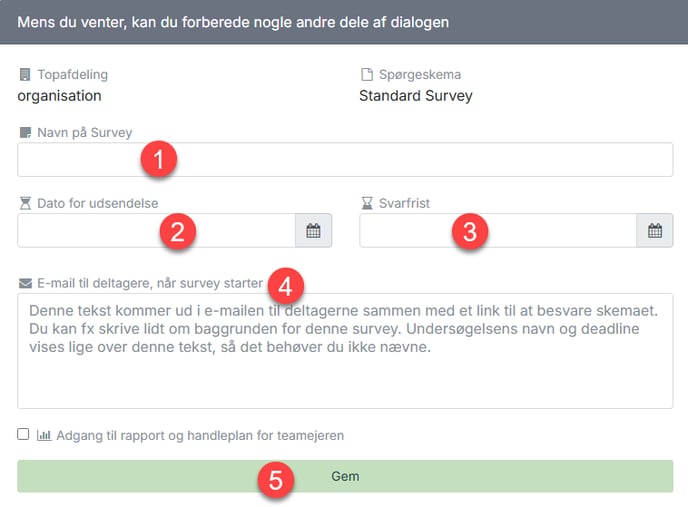688x507 pixels.
Task: Click into the e-mail til deltagere textarea
Action: coord(345,351)
